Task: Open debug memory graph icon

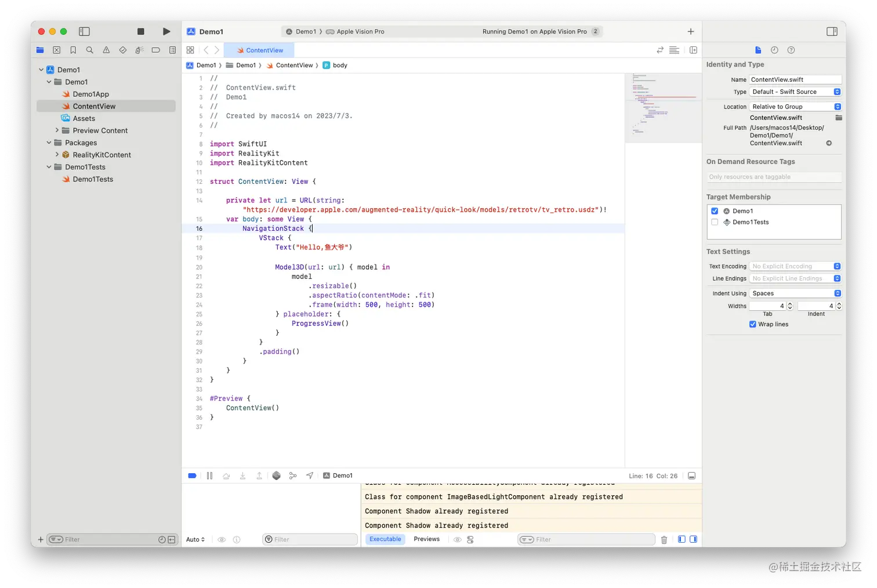Action: (293, 476)
